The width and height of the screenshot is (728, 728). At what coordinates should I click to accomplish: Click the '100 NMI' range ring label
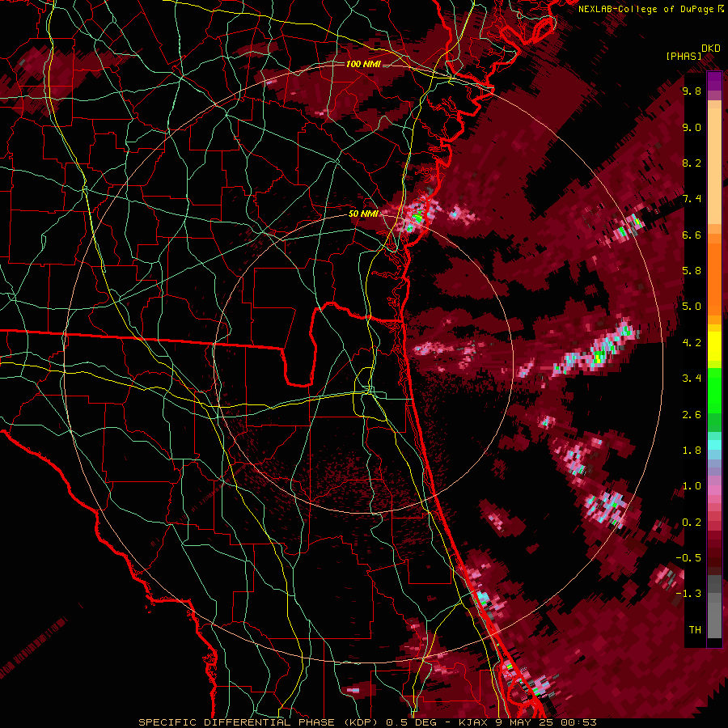point(362,64)
